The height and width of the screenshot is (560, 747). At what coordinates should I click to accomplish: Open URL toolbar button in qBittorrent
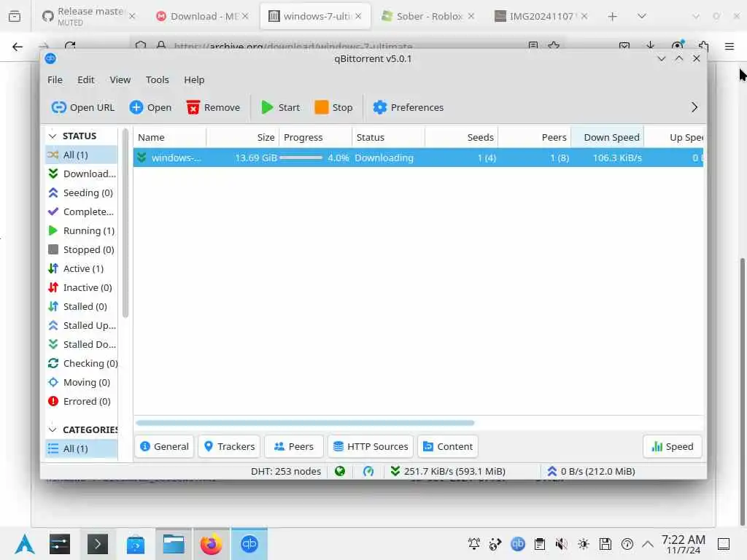pyautogui.click(x=83, y=108)
